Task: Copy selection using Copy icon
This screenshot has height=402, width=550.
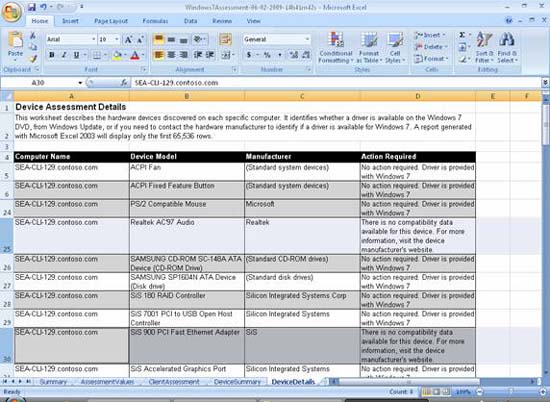Action: pos(33,47)
